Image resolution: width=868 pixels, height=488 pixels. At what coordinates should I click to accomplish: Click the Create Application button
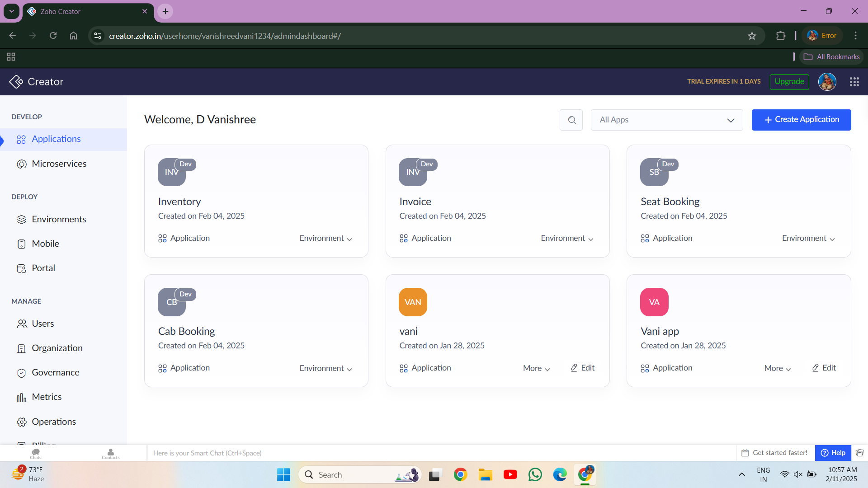coord(801,120)
